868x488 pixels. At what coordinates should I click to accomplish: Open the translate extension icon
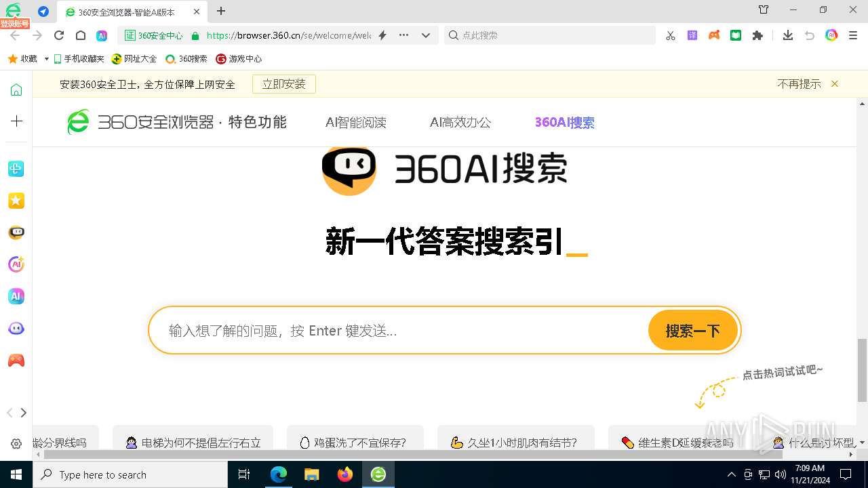point(692,35)
